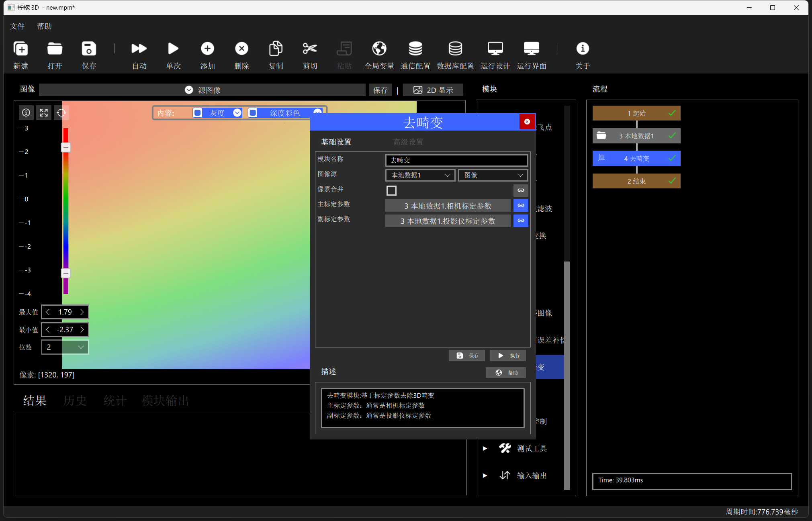Click the 主标定参数 value button

pyautogui.click(x=448, y=206)
